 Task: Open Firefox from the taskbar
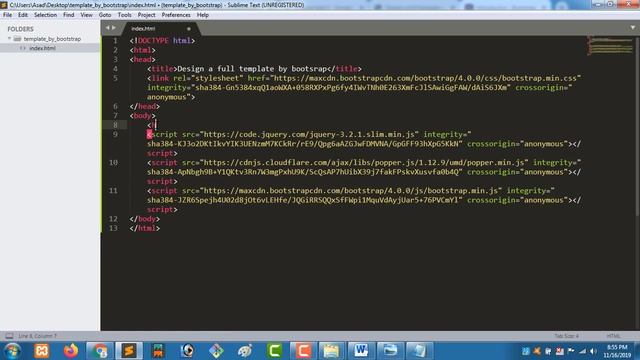click(x=71, y=351)
